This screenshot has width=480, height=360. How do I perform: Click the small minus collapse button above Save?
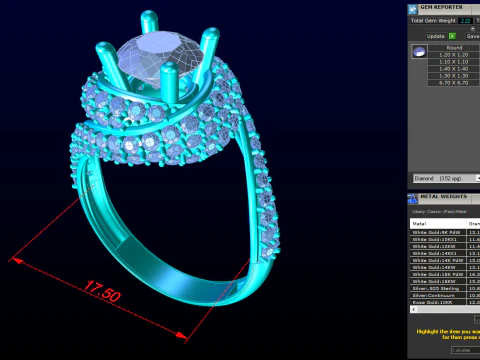coord(473,29)
